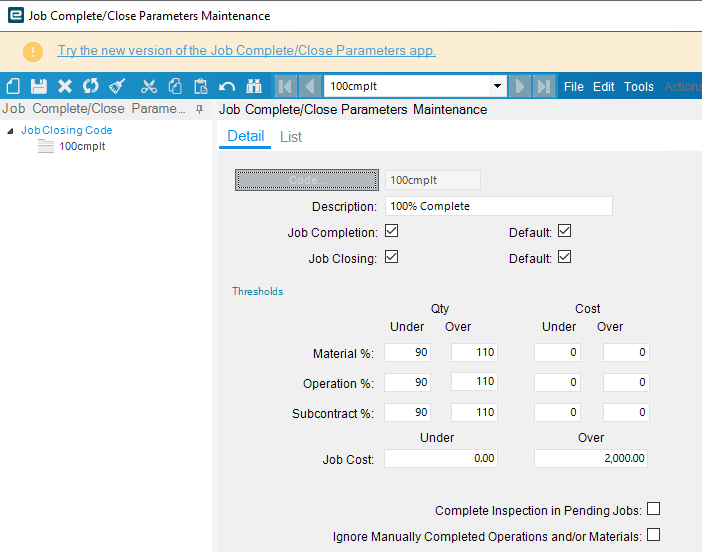Open the new version app link

pos(246,51)
